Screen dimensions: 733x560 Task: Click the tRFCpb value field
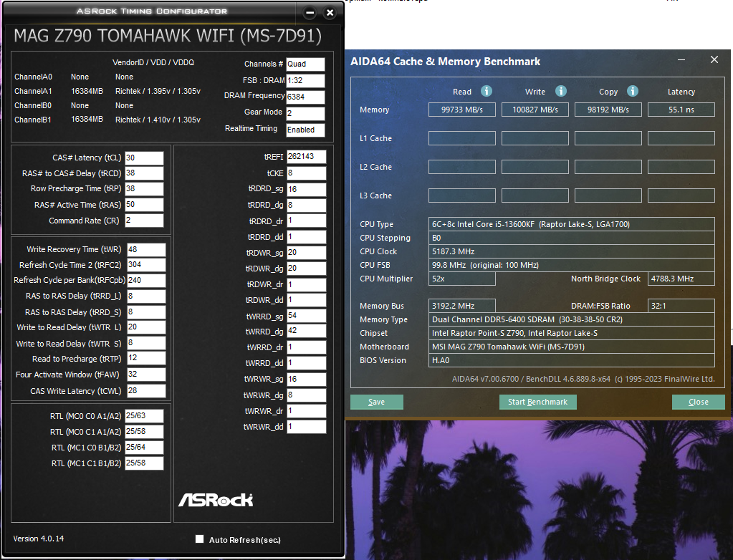pos(146,280)
